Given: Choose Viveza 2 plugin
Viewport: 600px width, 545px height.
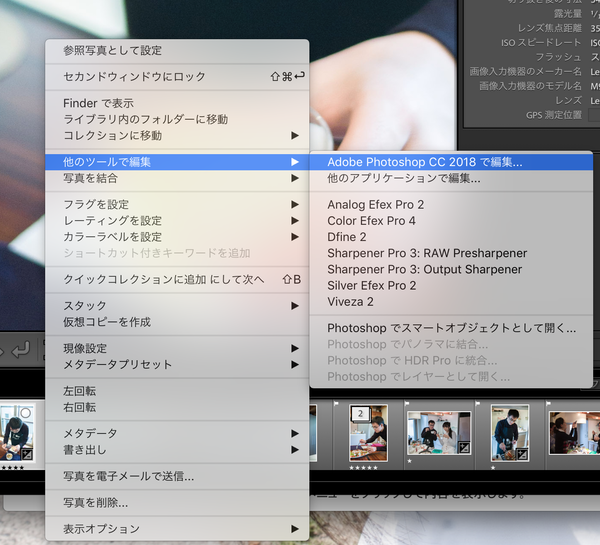Looking at the screenshot, I should 451,302.
